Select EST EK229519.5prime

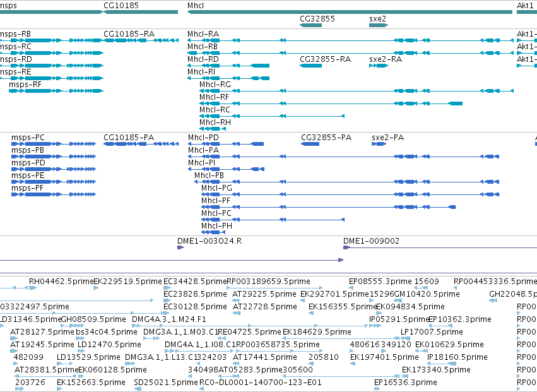(127, 282)
